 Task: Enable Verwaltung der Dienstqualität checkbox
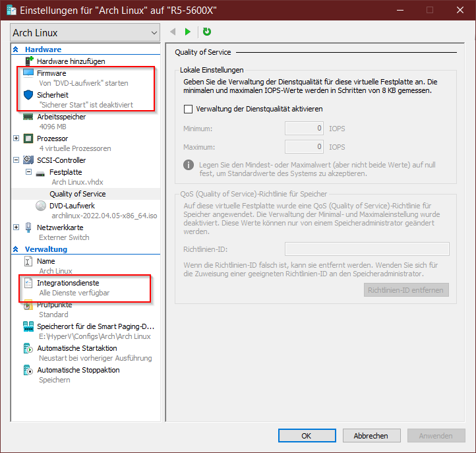[188, 109]
